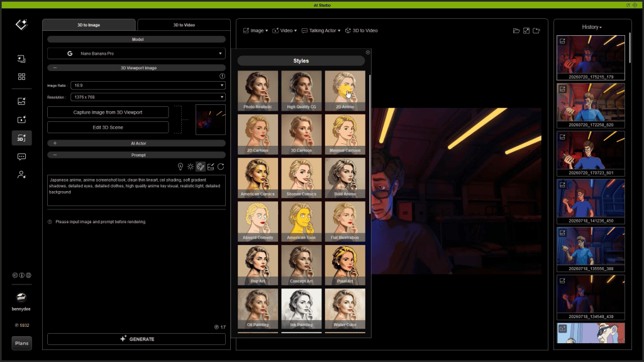The height and width of the screenshot is (362, 644).
Task: Click the reset prompt refresh icon
Action: click(221, 167)
